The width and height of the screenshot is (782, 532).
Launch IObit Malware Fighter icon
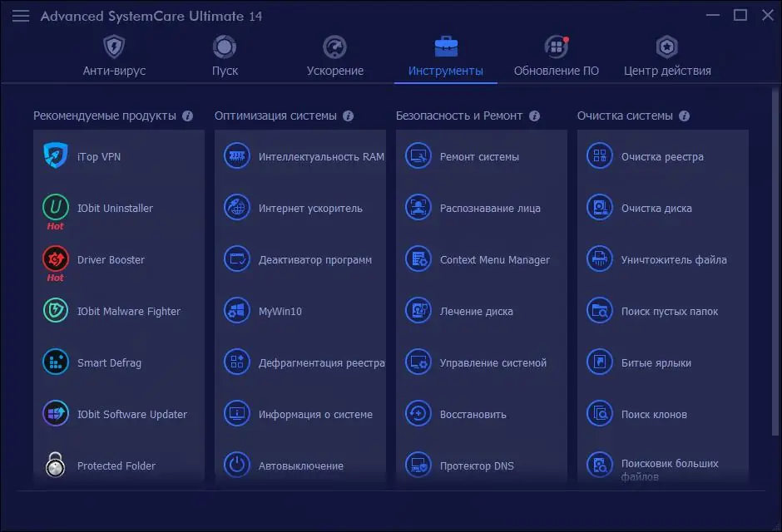pos(56,310)
